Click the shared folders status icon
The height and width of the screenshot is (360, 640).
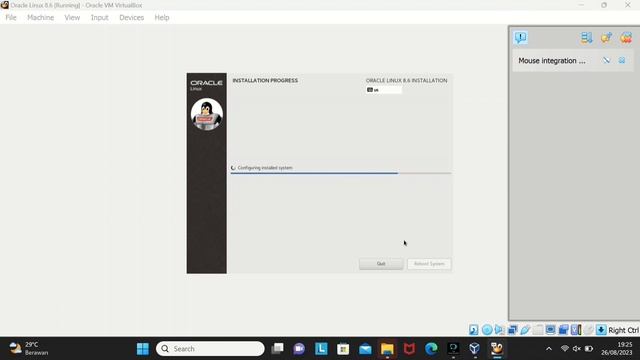click(538, 329)
